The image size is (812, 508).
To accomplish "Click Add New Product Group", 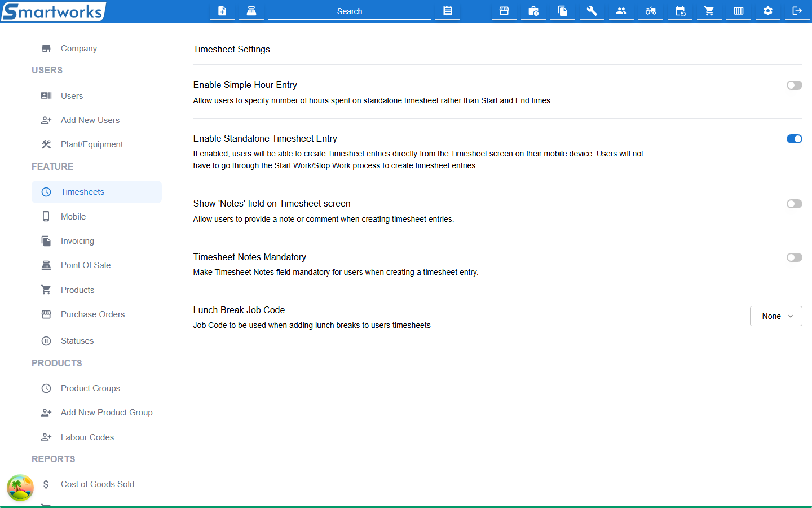I will (96, 413).
